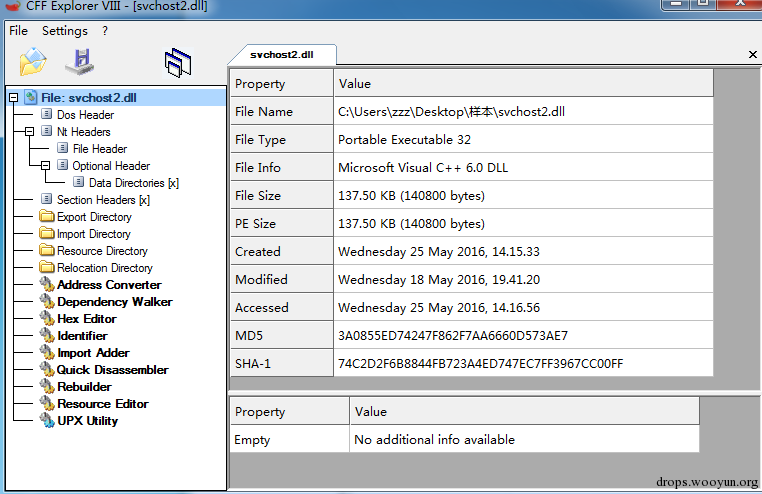Click the MD5 hash value cell
The image size is (762, 494).
(523, 336)
